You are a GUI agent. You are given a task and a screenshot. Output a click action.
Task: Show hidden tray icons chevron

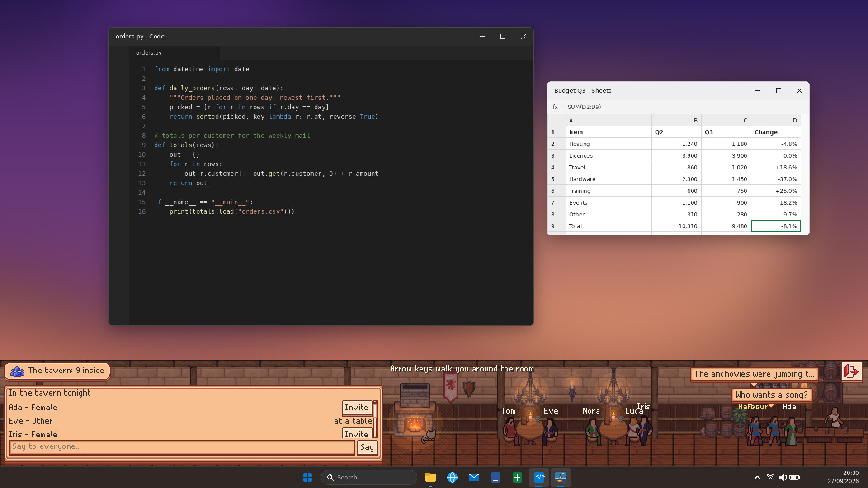coord(757,477)
